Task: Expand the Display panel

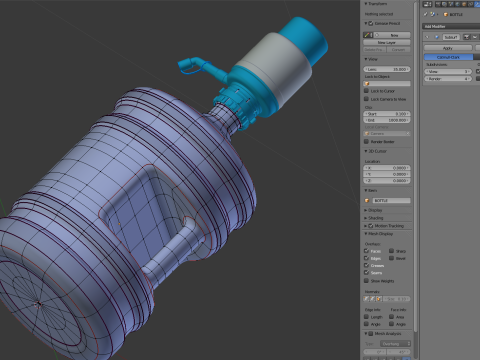Action: pyautogui.click(x=366, y=210)
